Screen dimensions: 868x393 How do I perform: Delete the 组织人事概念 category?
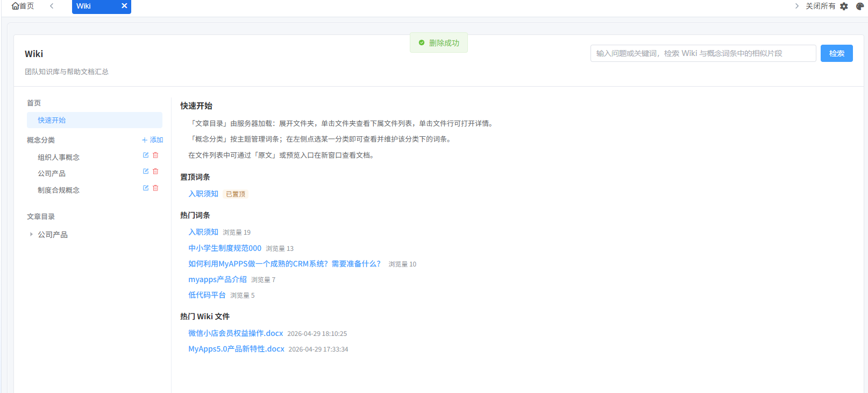(x=155, y=155)
